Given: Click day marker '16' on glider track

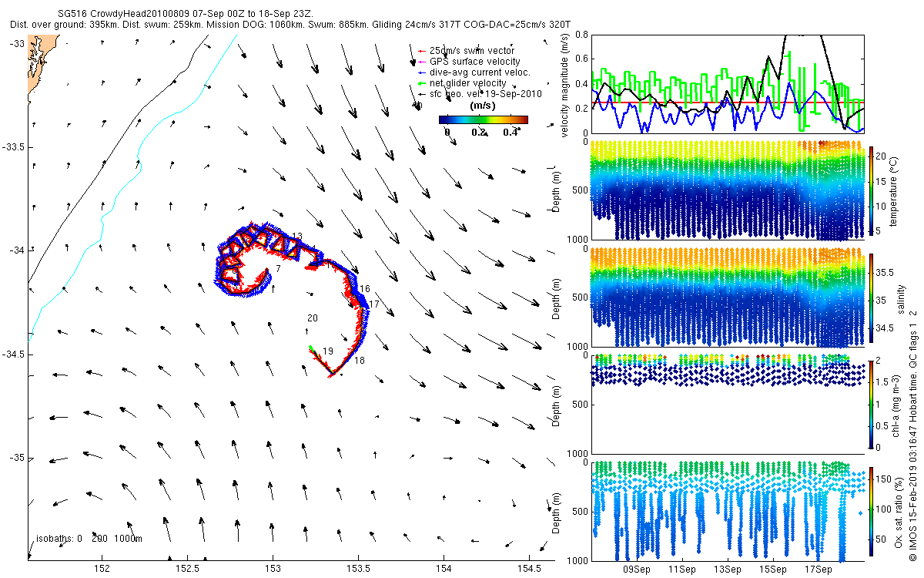Looking at the screenshot, I should (365, 289).
